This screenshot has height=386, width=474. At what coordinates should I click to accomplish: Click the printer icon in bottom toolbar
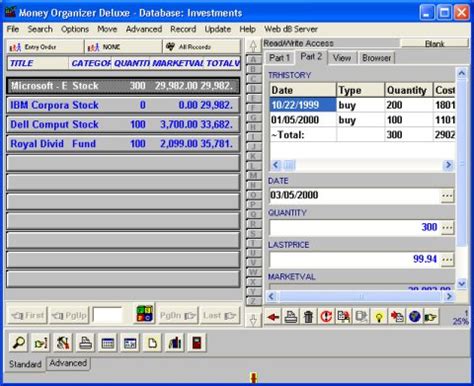(85, 343)
